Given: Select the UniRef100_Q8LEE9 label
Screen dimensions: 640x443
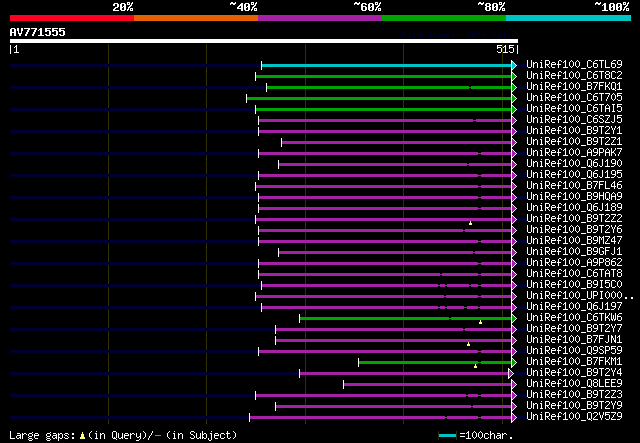Looking at the screenshot, I should click(574, 384).
